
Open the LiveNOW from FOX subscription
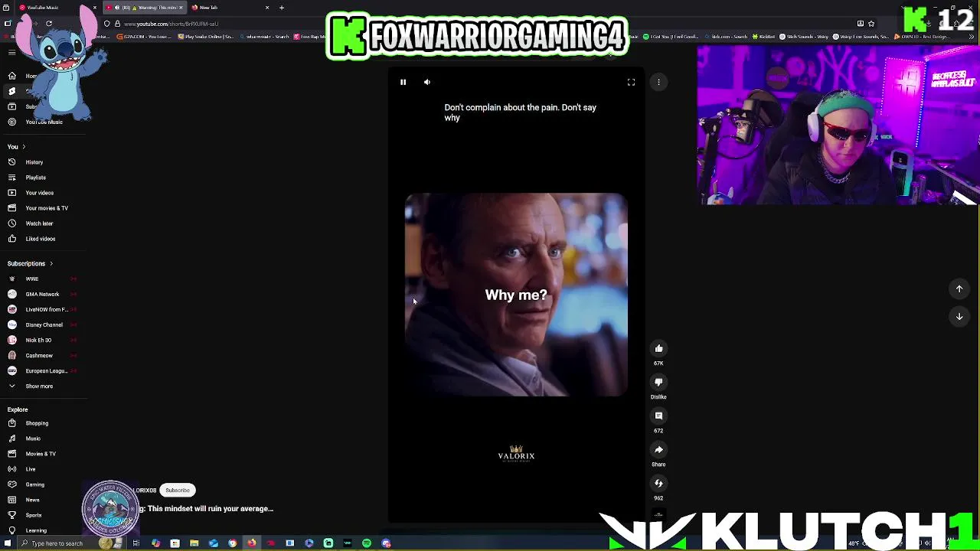(46, 309)
